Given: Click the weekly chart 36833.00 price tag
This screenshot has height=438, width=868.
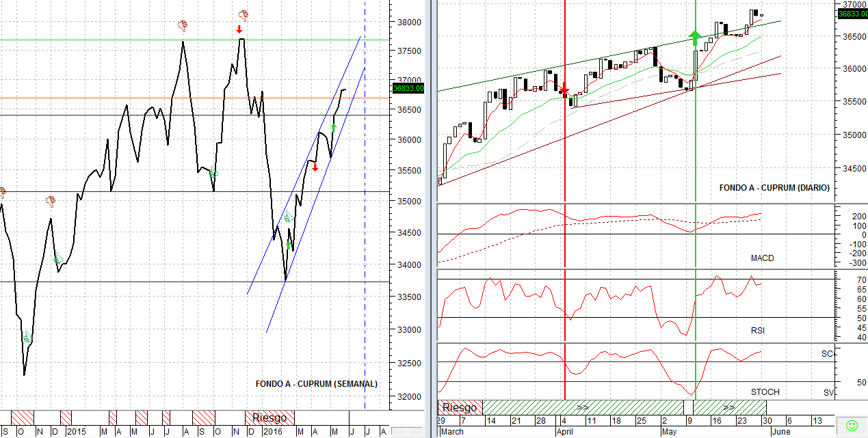Looking at the screenshot, I should click(x=408, y=87).
